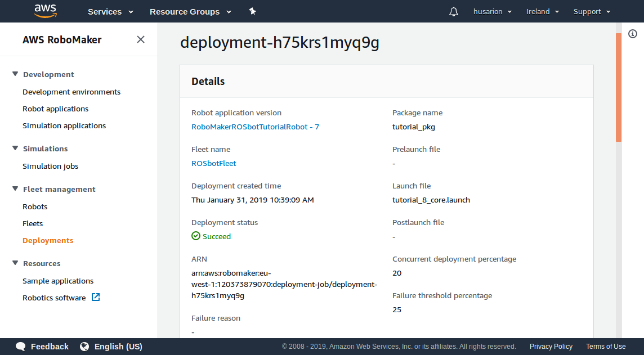Open RoboMakerROSbotTutorialRobot - 7 application link
The height and width of the screenshot is (355, 644).
pos(256,127)
